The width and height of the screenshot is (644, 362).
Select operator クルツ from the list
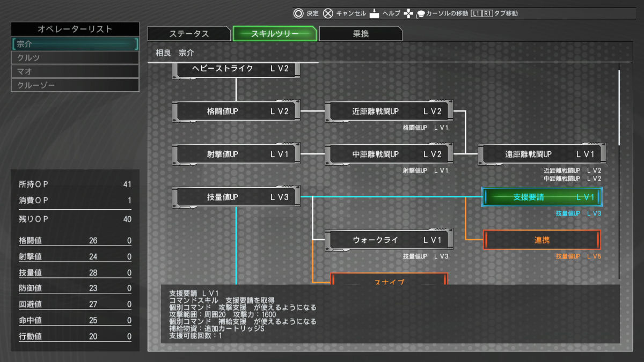coord(75,57)
